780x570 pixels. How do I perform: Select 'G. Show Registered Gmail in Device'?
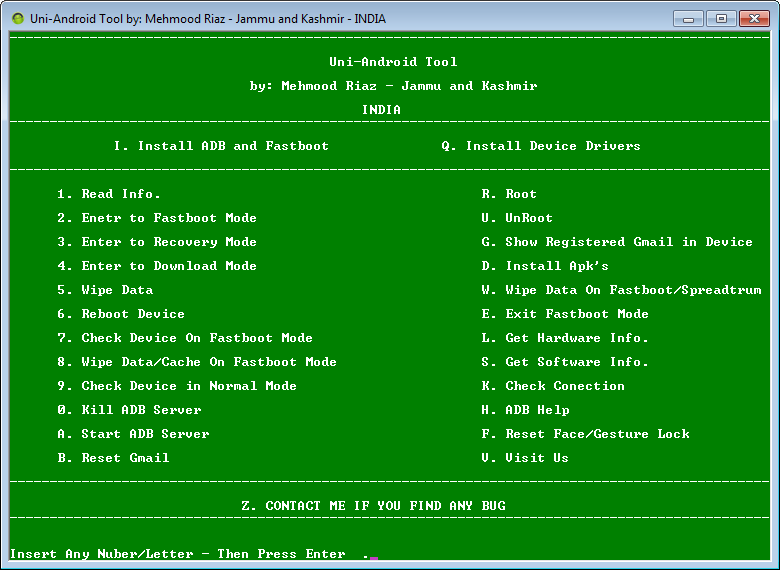tap(617, 242)
